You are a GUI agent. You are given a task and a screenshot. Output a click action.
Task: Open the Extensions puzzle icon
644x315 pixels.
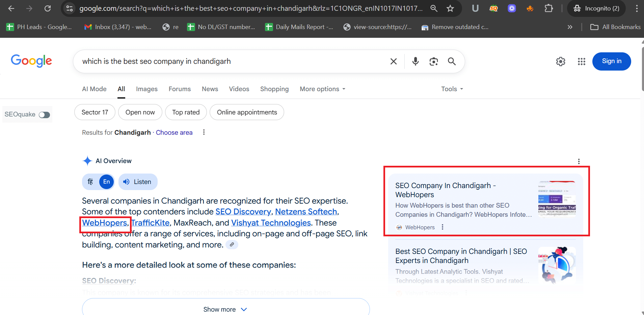pos(549,8)
